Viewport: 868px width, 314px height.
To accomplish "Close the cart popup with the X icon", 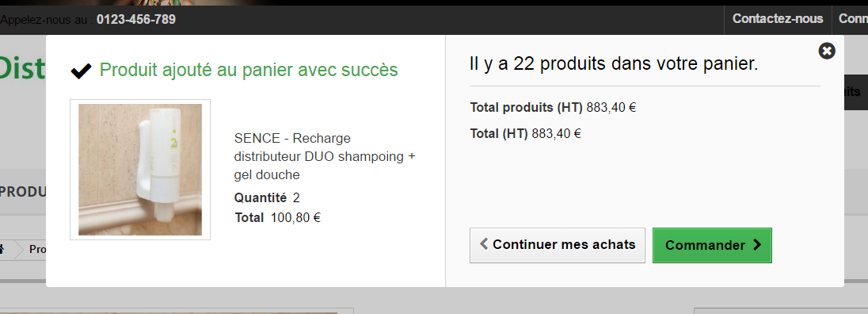I will click(x=827, y=51).
